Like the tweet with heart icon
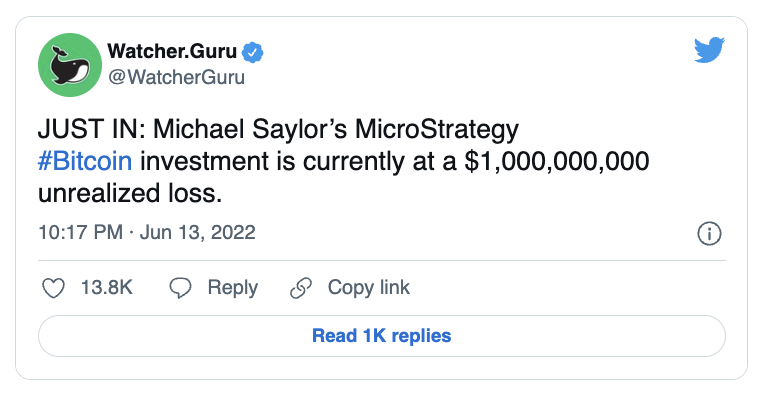Viewport: 760px width, 400px height. tap(54, 288)
